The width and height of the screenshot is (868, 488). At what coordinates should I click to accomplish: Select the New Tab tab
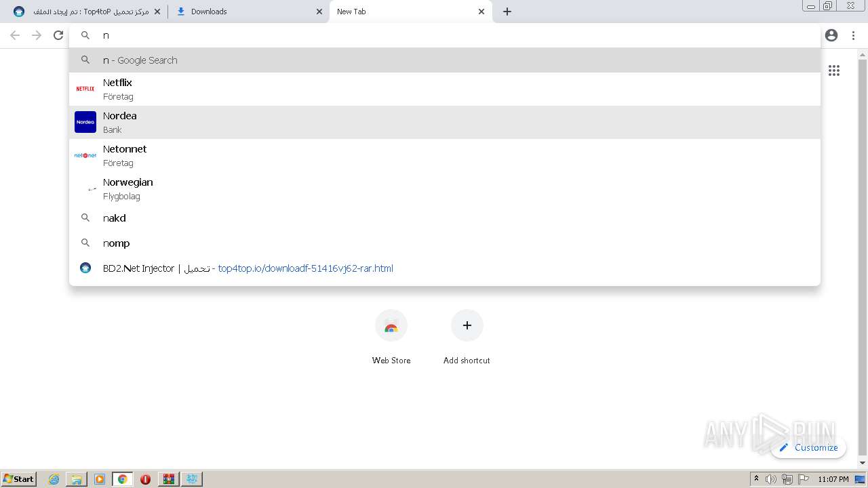410,12
